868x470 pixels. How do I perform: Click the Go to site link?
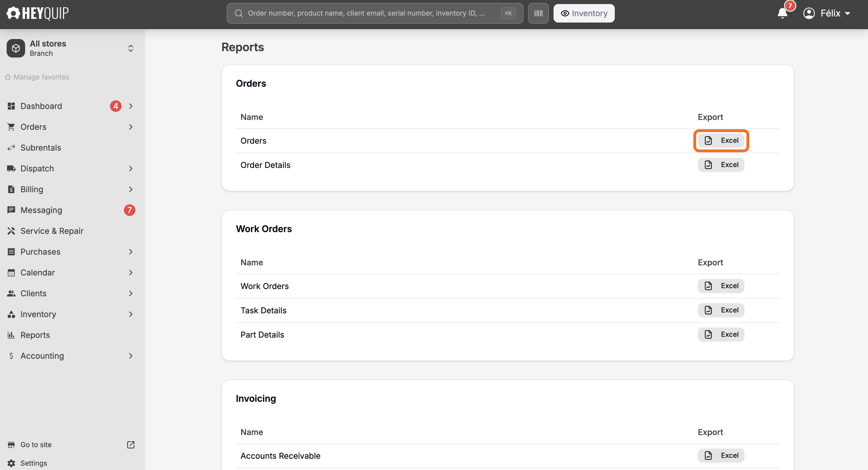[36, 444]
